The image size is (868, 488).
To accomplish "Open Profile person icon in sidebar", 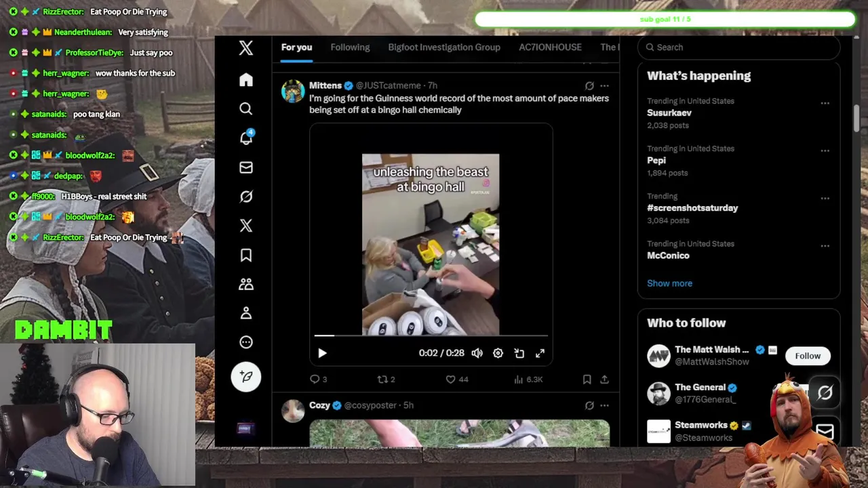I will [246, 313].
